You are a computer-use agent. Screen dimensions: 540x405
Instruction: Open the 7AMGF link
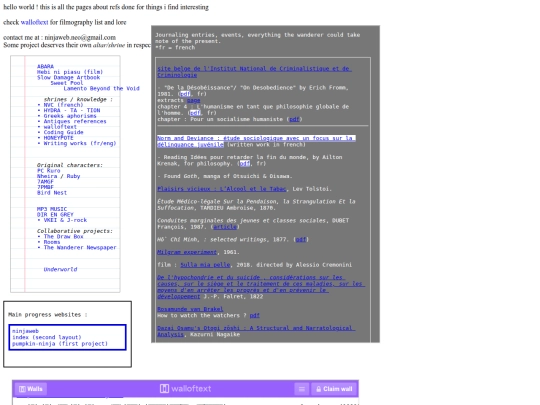click(45, 182)
